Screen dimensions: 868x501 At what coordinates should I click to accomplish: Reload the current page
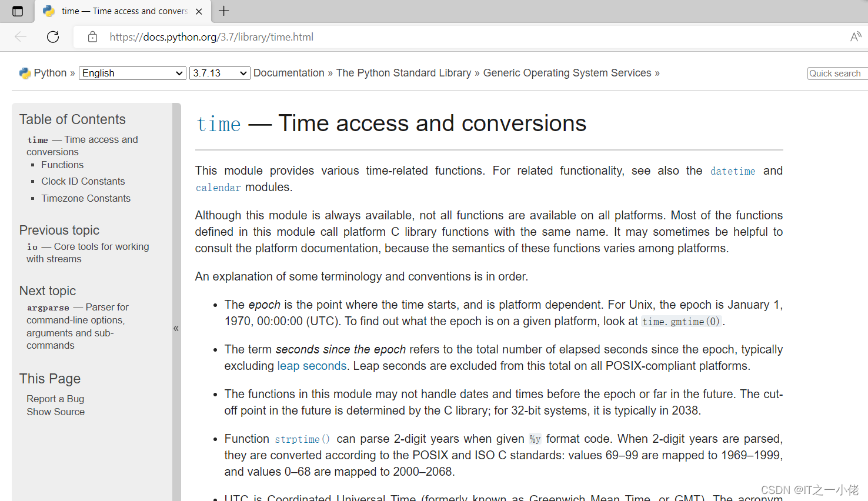53,37
